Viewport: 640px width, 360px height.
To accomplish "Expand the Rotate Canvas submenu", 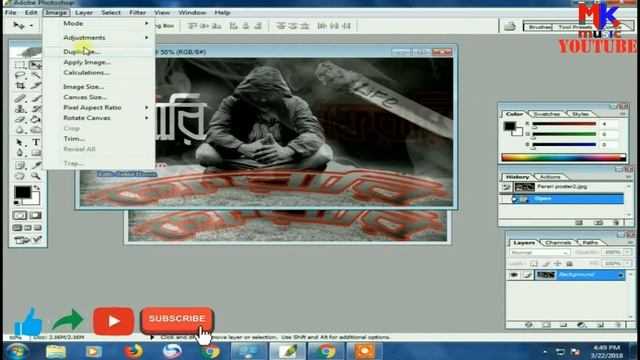I will 98,118.
